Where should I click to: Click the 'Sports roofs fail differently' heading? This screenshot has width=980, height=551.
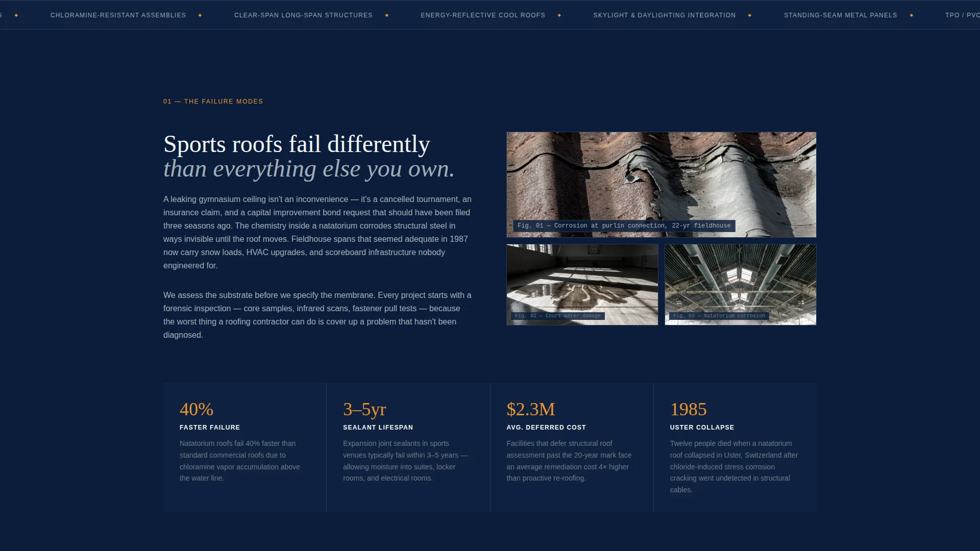(x=297, y=144)
